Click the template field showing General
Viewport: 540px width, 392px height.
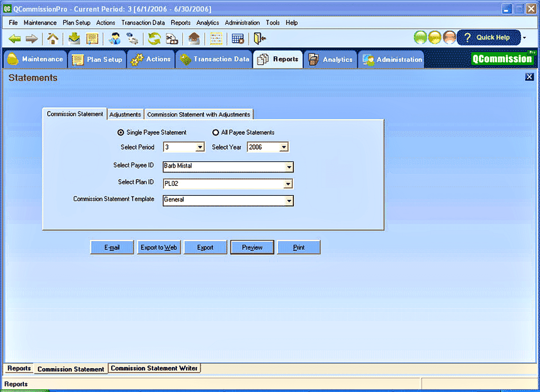pyautogui.click(x=228, y=201)
